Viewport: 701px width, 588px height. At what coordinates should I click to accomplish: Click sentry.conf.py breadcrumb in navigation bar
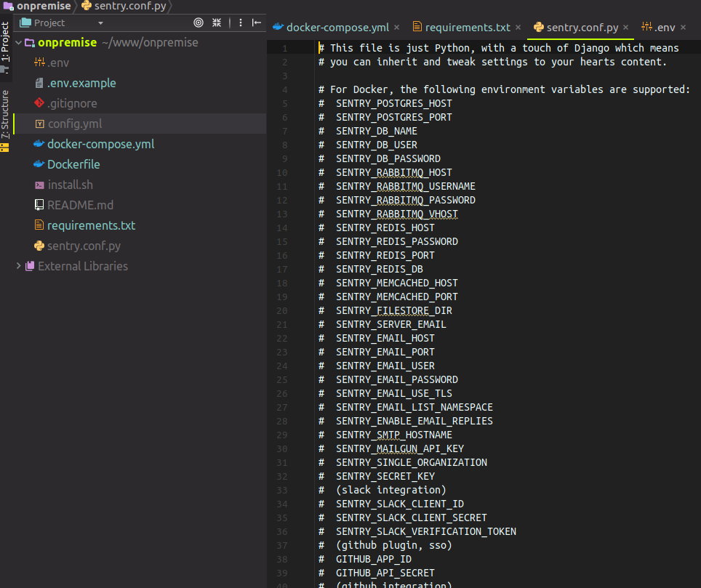tap(130, 7)
